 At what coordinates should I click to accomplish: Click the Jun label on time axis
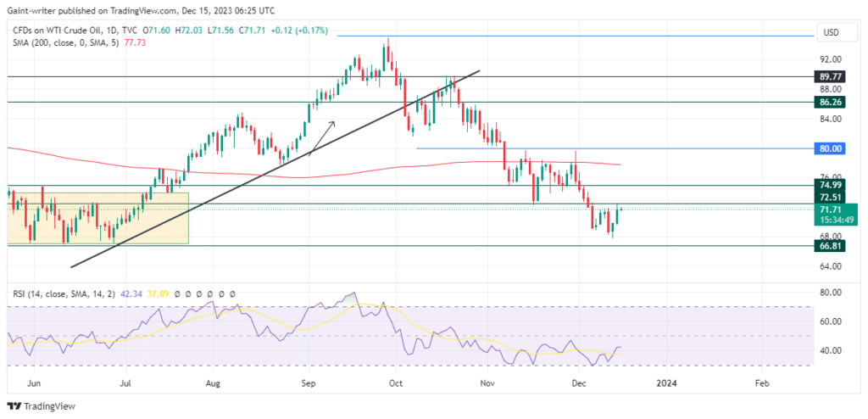(34, 383)
